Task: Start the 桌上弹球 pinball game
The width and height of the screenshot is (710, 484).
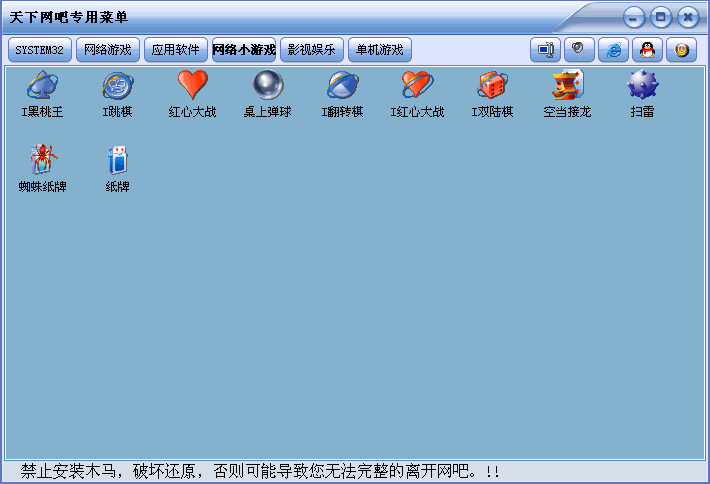Action: pyautogui.click(x=267, y=87)
